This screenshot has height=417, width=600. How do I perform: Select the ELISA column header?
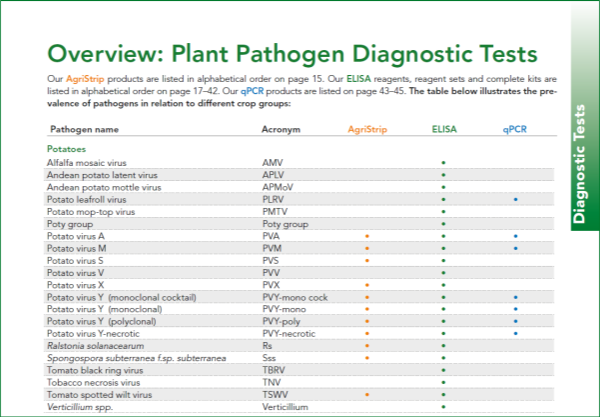point(444,129)
